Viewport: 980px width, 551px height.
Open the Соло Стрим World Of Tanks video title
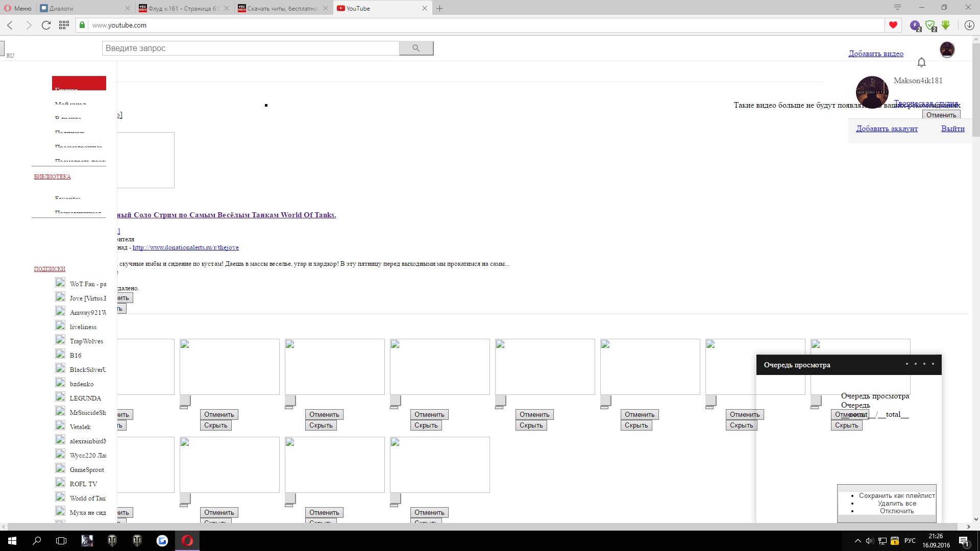(227, 215)
